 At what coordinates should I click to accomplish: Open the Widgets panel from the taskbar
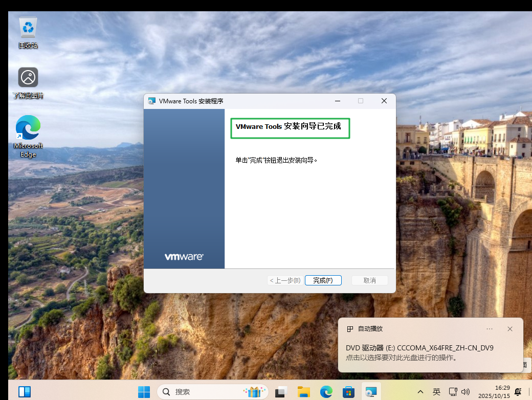[25, 392]
